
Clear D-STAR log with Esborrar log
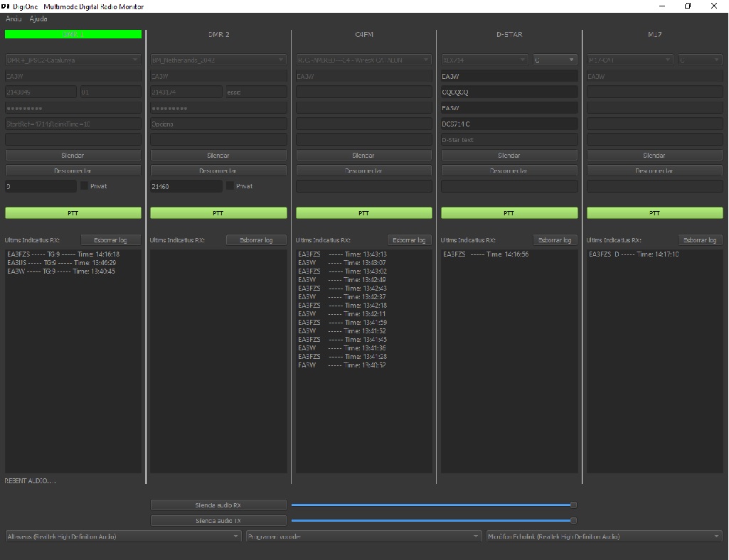click(555, 239)
